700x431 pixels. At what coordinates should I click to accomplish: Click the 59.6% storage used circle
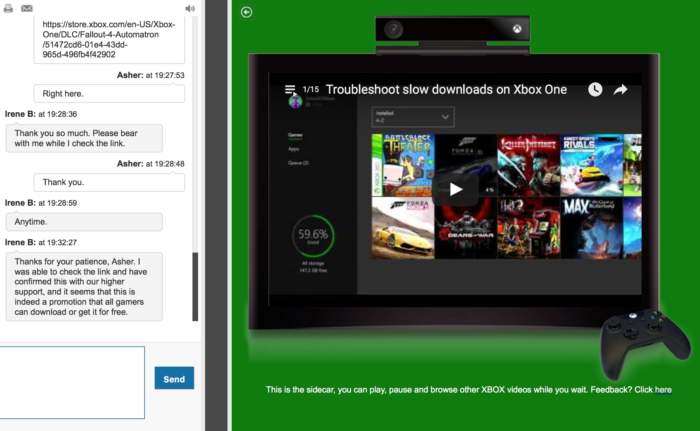tap(313, 236)
